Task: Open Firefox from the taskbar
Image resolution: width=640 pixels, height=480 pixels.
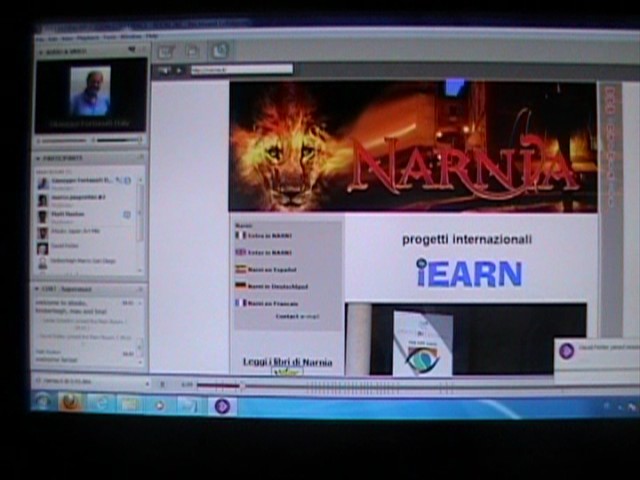Action: pyautogui.click(x=71, y=403)
